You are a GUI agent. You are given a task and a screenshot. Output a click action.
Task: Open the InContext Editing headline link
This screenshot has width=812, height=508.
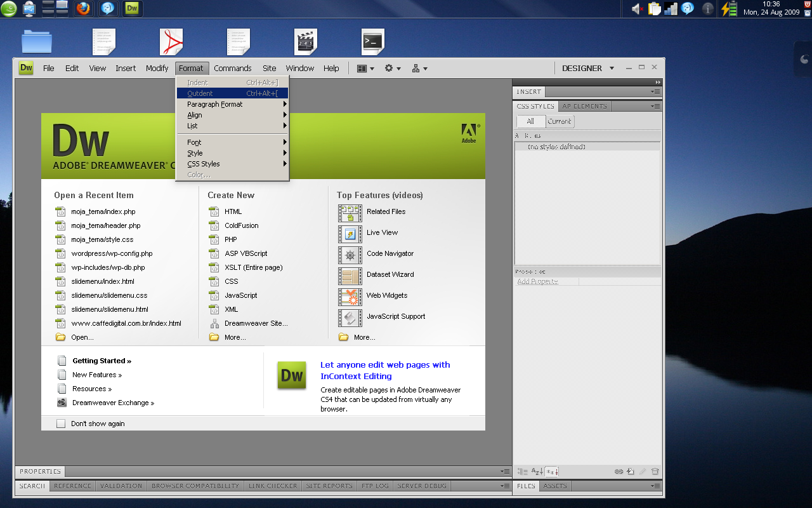point(385,370)
